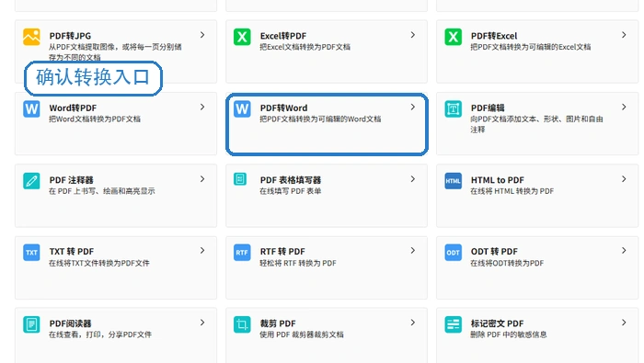Click the 裁剪 PDF card chevron

[413, 323]
